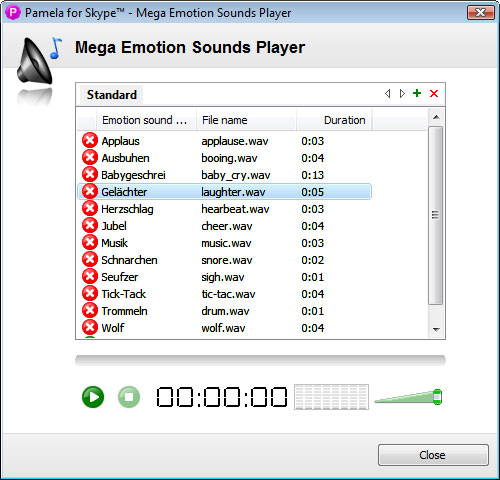Click the red X icon beside Applaus
500x480 pixels.
click(90, 140)
